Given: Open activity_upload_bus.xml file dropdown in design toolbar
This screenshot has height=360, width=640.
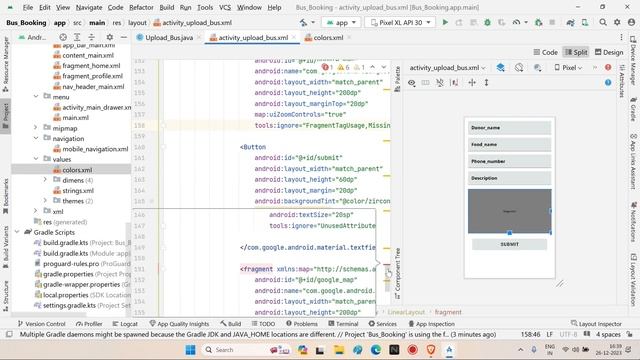Looking at the screenshot, I should (448, 68).
